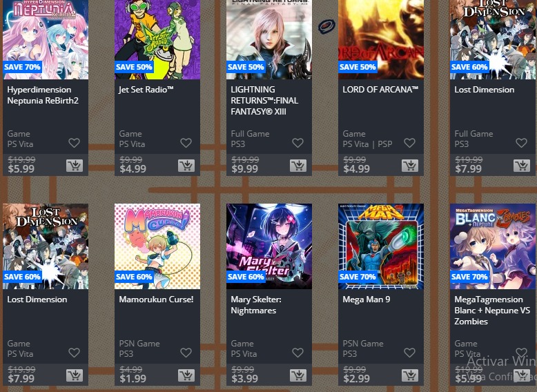The image size is (537, 392).
Task: Favorite Mary Skelter: Nightmares with heart icon
Action: click(298, 353)
